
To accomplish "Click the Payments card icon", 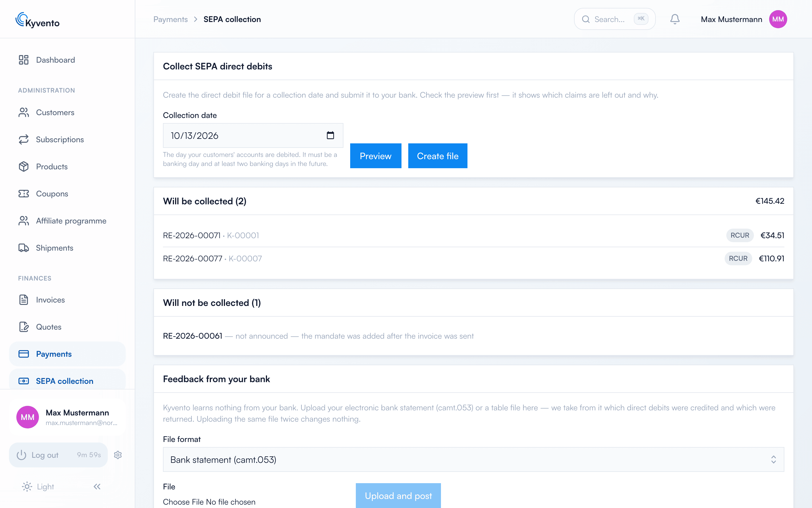I will 23,354.
